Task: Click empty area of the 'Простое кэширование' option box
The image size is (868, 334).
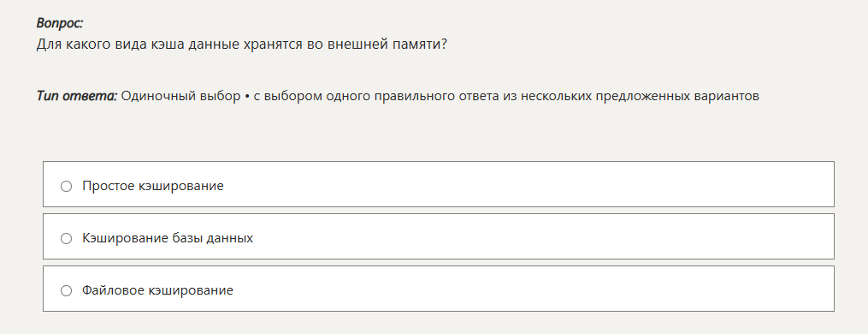Action: tap(526, 184)
